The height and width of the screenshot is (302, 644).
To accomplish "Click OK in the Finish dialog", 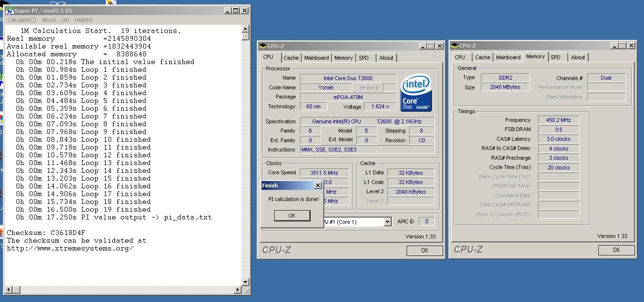I will (x=292, y=216).
